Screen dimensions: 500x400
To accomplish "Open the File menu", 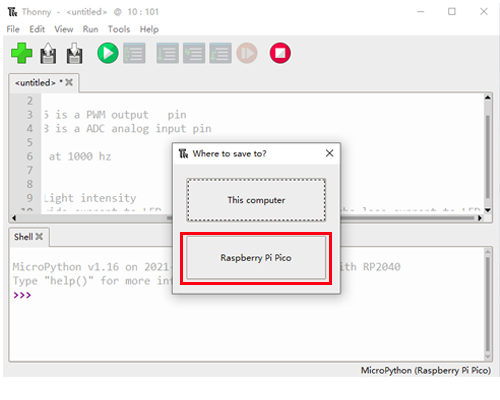I will [13, 29].
